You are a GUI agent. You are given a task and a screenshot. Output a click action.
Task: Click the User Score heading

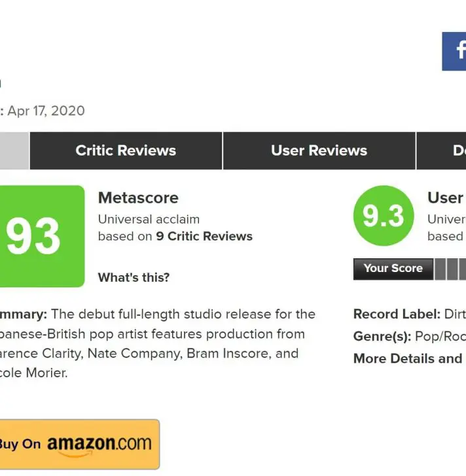(446, 197)
